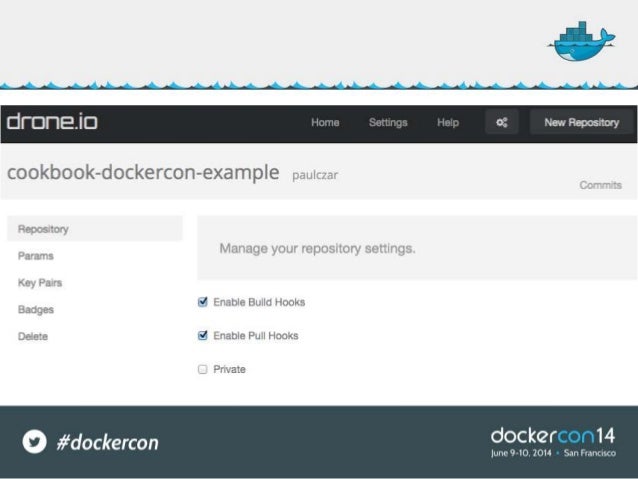Switch to the Params section
Screen dimensions: 638x479
pyautogui.click(x=36, y=256)
